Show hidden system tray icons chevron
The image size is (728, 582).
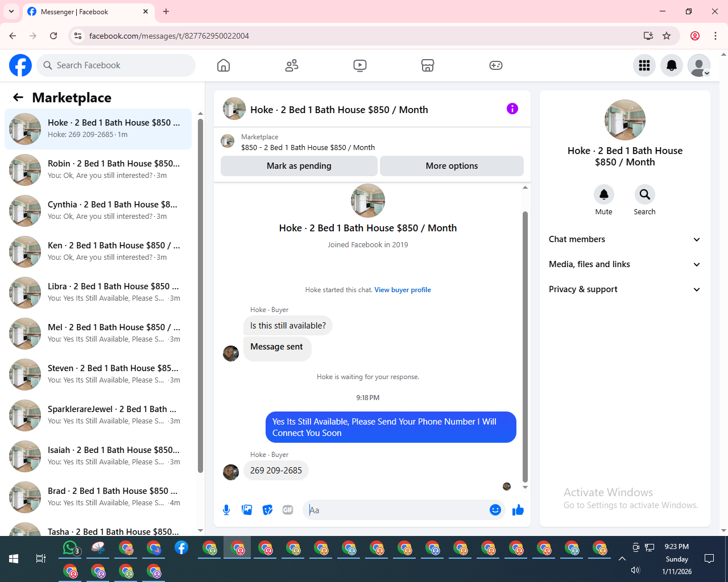tap(622, 559)
